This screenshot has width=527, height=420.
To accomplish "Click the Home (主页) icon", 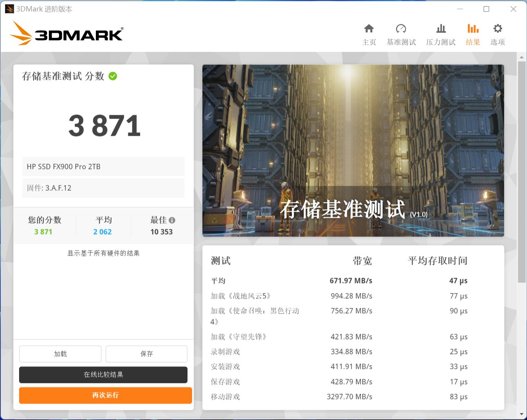I will pyautogui.click(x=369, y=34).
